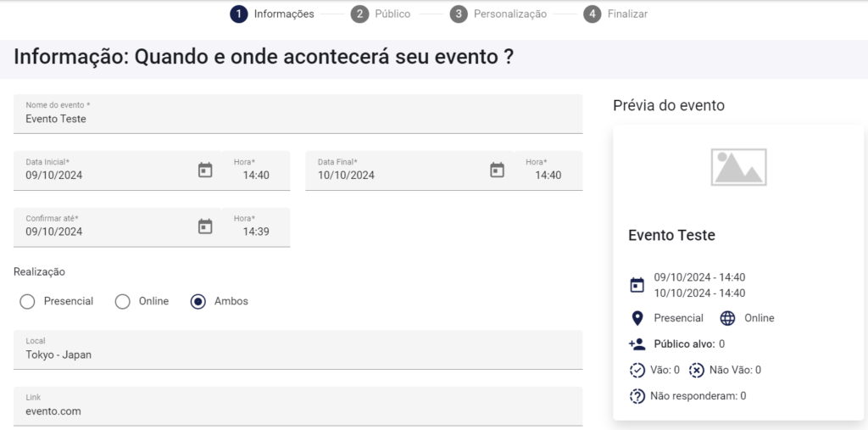Click the location pin icon in preview
Screen dimensions: 868x430
coord(637,319)
